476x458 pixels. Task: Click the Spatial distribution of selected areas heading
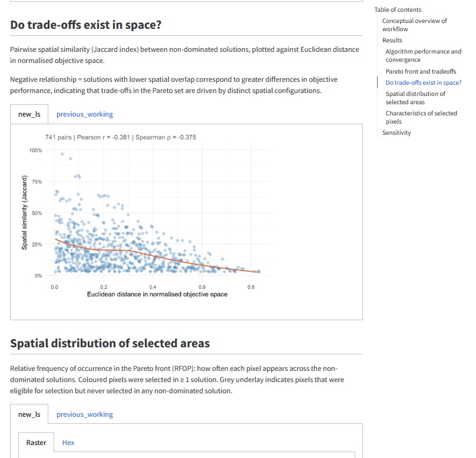click(110, 343)
